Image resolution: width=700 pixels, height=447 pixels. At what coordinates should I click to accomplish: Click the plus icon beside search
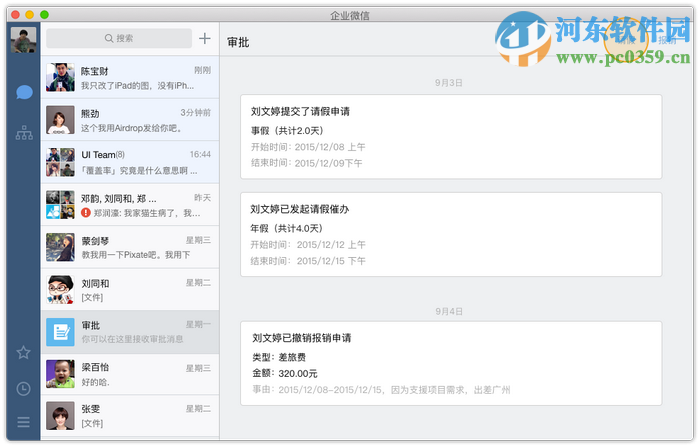[x=204, y=38]
